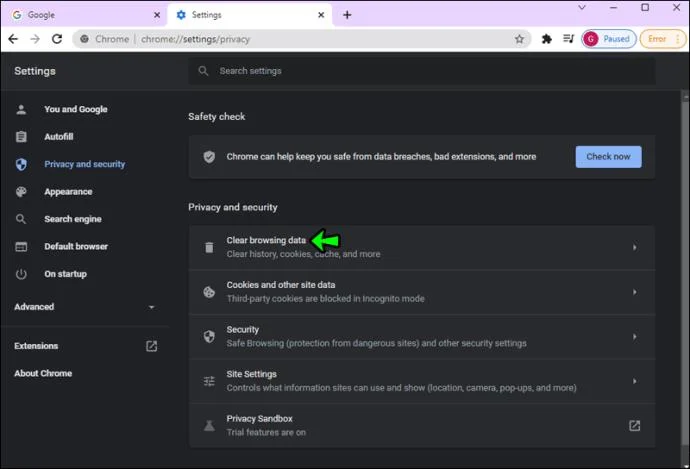Open Privacy Sandbox row
The image size is (690, 469).
(x=422, y=425)
